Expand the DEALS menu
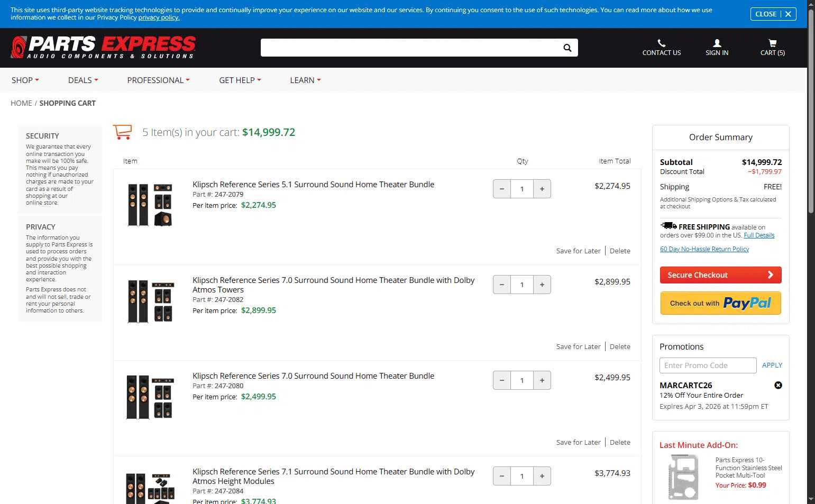The height and width of the screenshot is (504, 815). [83, 80]
